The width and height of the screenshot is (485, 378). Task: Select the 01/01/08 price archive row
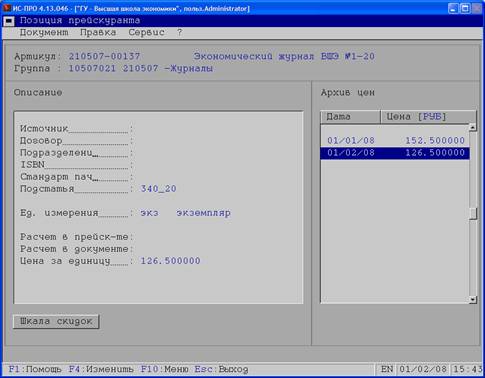[395, 141]
